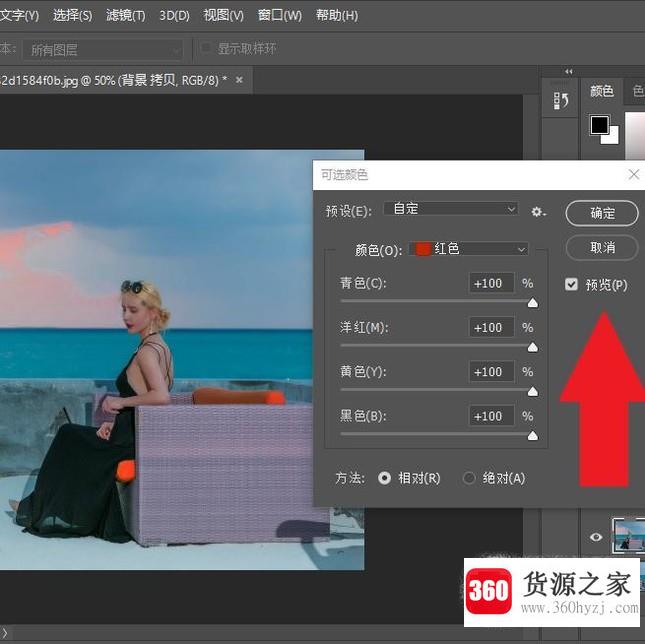Image resolution: width=645 pixels, height=644 pixels.
Task: Open the History panel icon
Action: (x=560, y=101)
